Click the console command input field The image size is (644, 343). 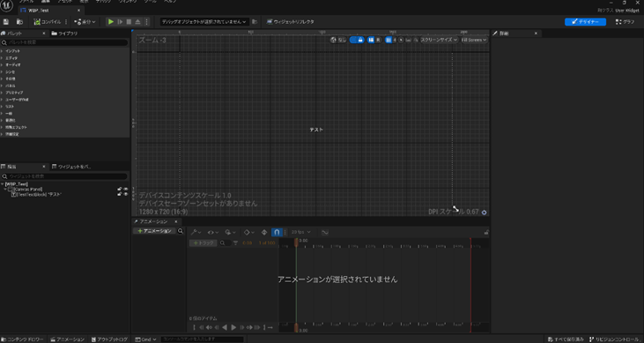203,339
